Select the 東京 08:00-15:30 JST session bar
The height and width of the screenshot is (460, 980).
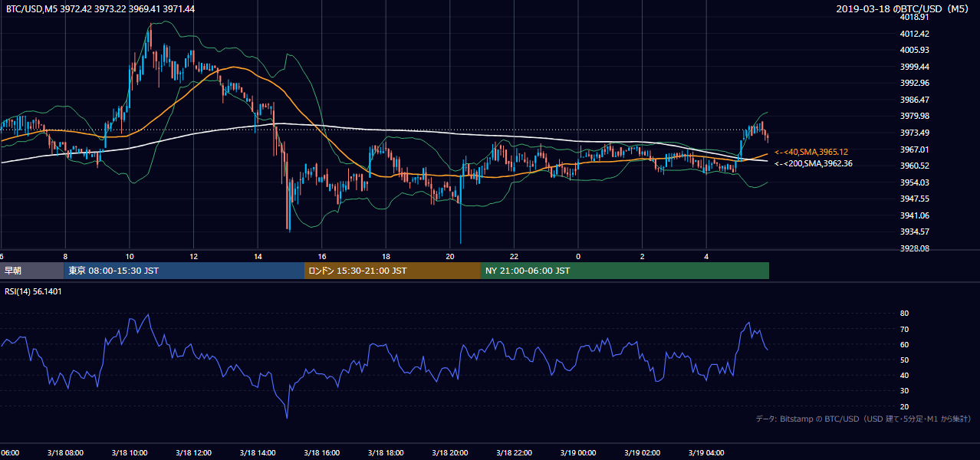[184, 271]
